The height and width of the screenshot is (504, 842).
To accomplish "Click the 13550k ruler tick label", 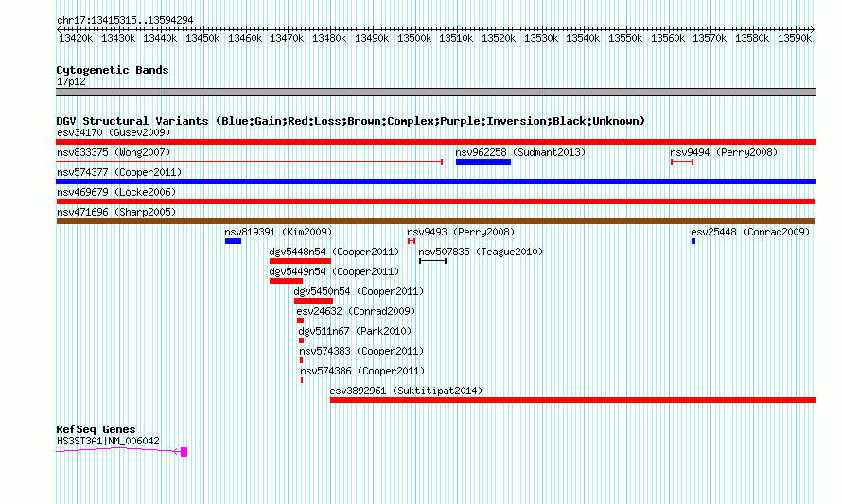I will [x=625, y=38].
